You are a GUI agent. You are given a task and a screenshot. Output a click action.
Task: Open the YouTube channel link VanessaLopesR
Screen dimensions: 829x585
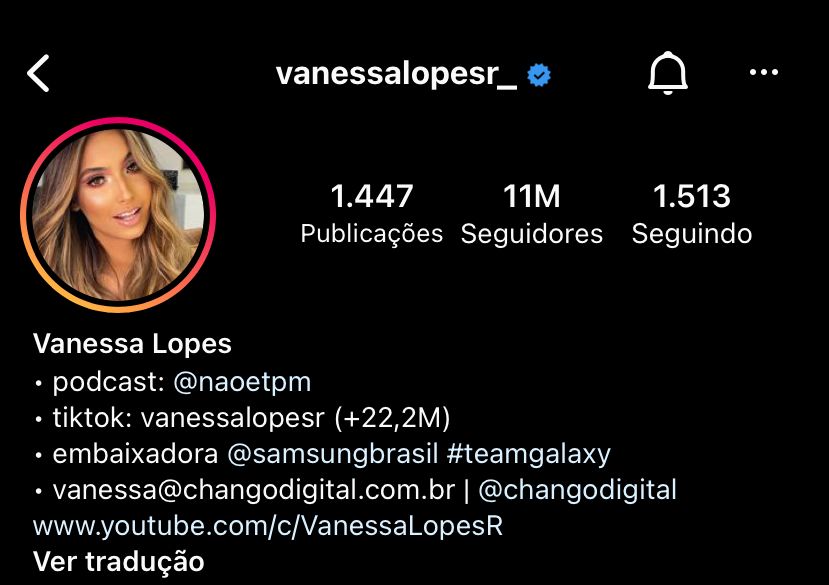click(268, 526)
